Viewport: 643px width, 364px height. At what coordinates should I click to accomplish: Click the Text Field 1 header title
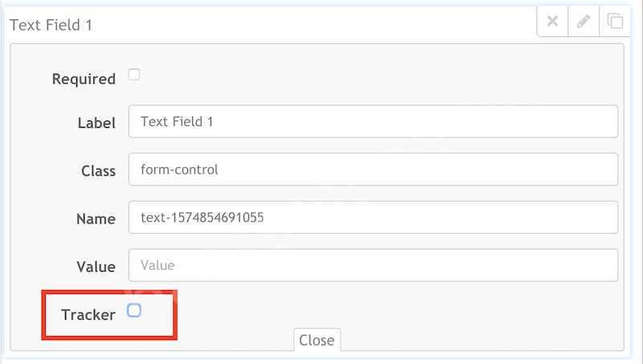(x=51, y=25)
